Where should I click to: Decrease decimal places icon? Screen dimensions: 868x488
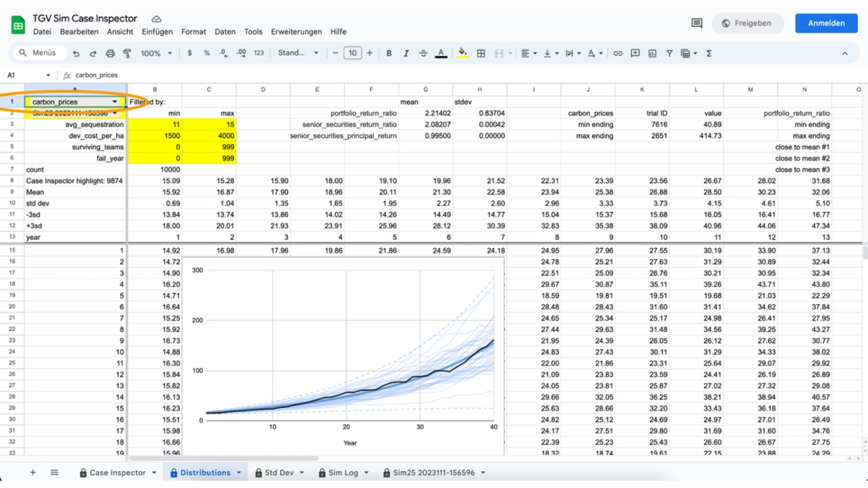(x=223, y=53)
